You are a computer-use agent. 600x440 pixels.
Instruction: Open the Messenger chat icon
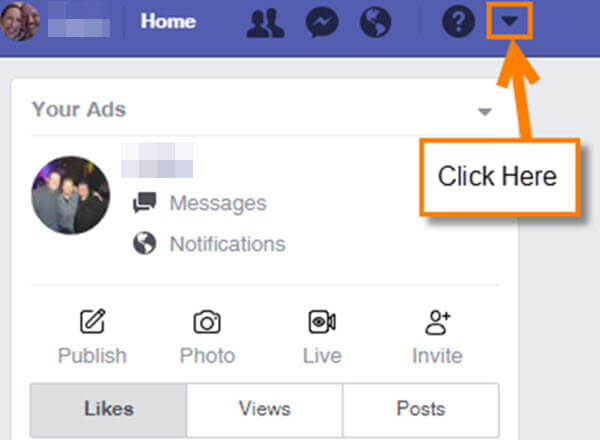tap(322, 22)
